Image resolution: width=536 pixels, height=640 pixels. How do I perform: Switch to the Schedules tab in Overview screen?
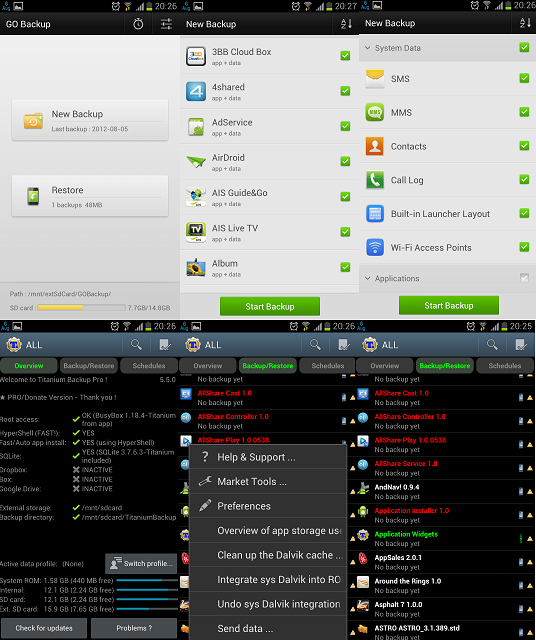[149, 366]
